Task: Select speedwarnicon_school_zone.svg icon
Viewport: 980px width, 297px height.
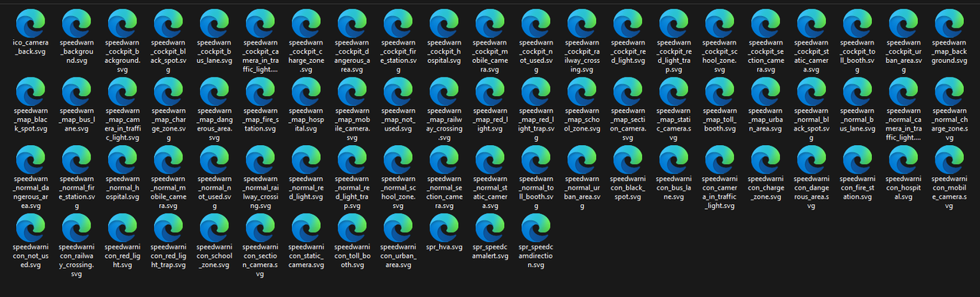Action: [x=215, y=228]
